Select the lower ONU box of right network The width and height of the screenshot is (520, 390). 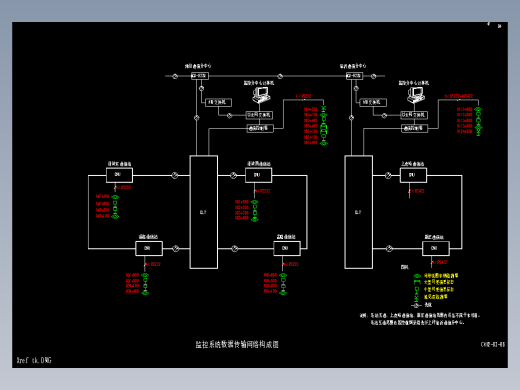[436, 249]
